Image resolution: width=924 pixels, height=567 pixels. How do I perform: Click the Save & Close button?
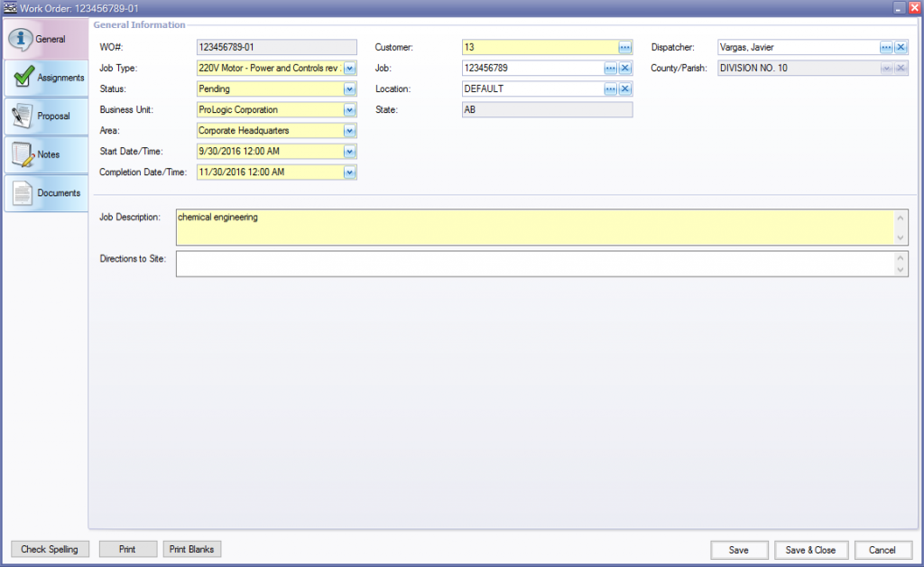click(810, 549)
